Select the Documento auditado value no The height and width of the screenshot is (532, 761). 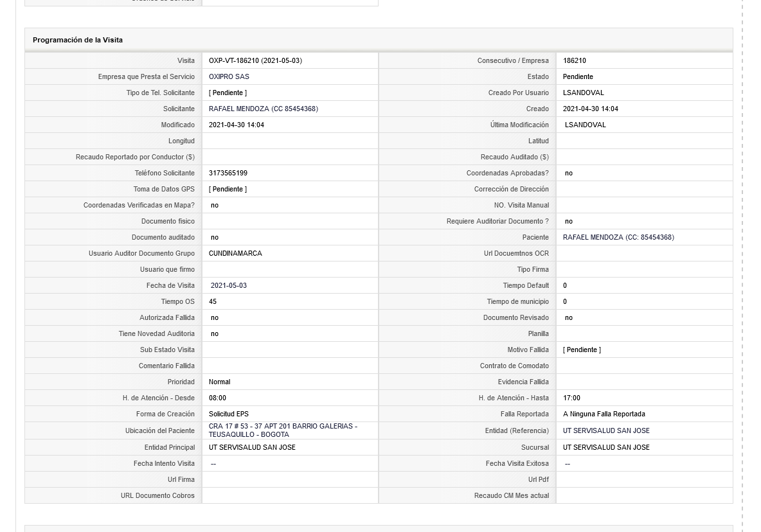tap(215, 237)
